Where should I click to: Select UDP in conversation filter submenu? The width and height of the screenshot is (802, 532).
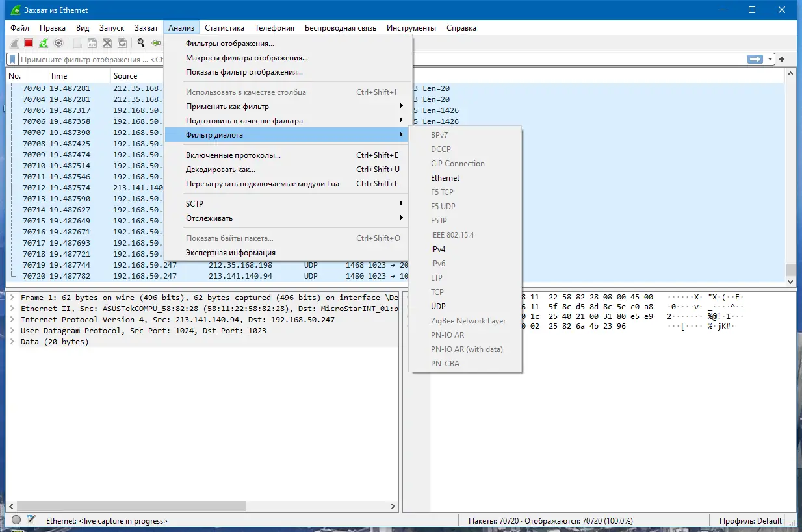coord(465,307)
